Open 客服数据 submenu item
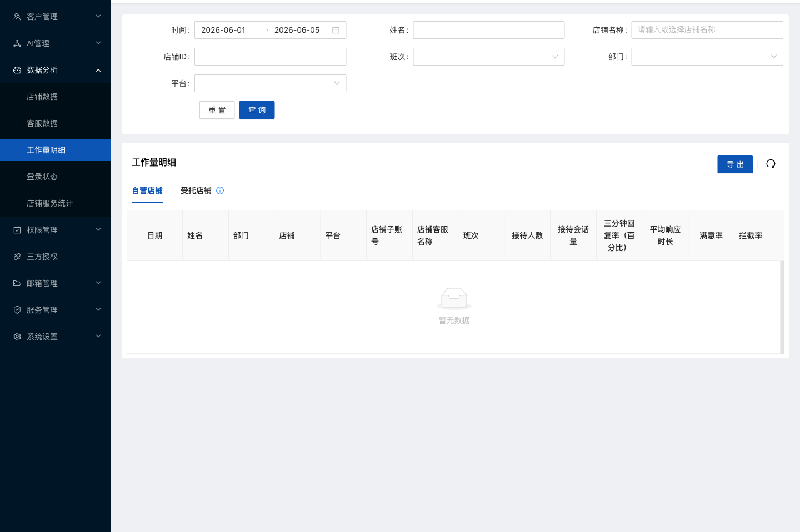The height and width of the screenshot is (532, 800). pyautogui.click(x=56, y=123)
